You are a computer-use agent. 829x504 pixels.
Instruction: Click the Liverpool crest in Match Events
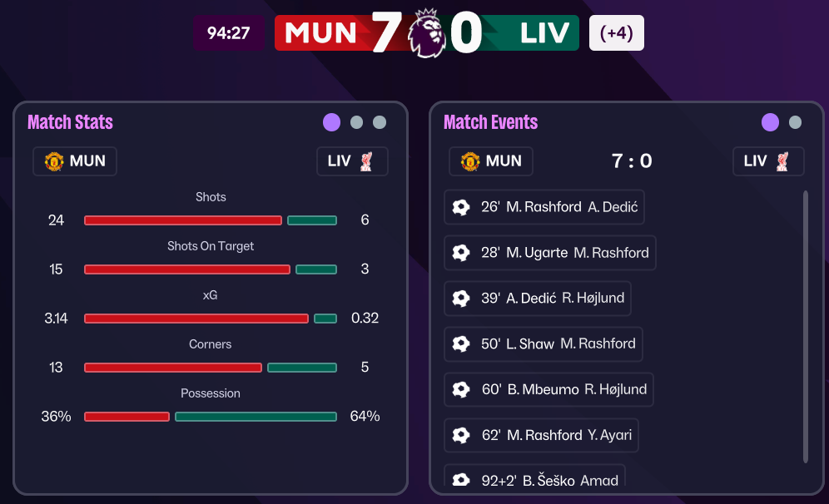click(x=782, y=161)
